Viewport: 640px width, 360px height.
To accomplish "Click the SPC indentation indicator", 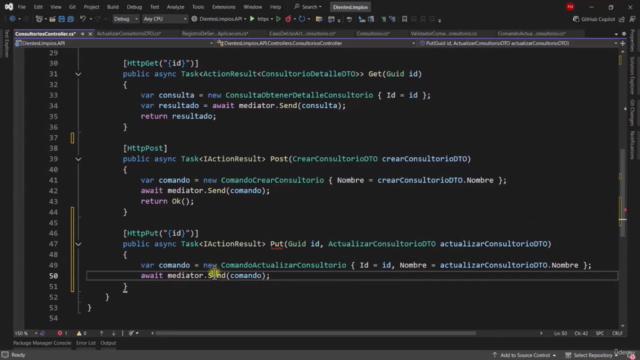I will tap(600, 333).
